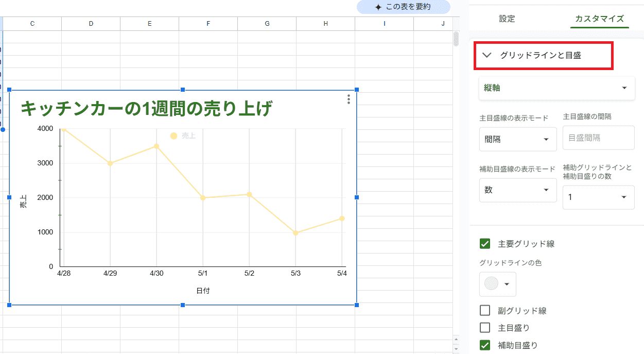Open the 補助目盛線の表示モード dropdown showing 数
This screenshot has height=354, width=644.
(518, 190)
